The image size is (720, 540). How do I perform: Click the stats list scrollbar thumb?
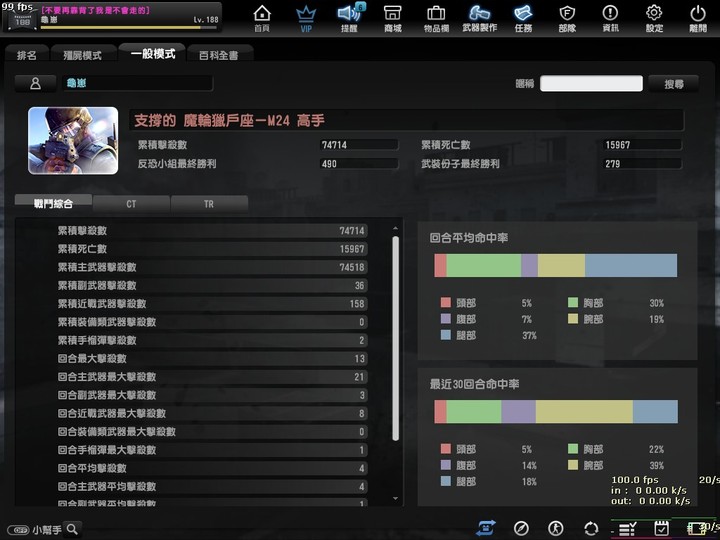(x=395, y=338)
